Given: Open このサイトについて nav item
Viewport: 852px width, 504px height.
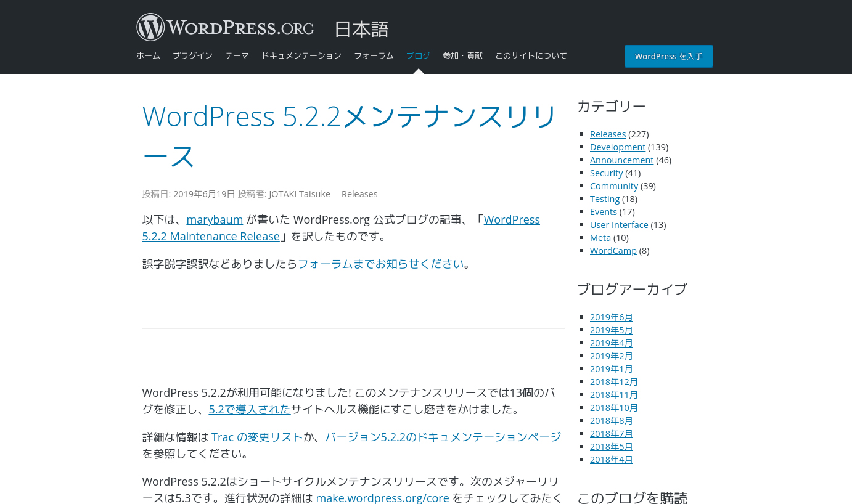Looking at the screenshot, I should pos(531,55).
